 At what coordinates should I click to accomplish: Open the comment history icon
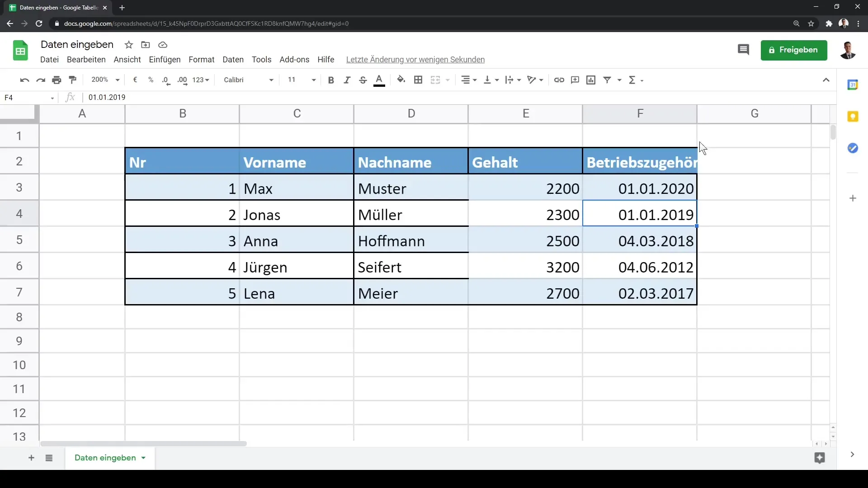[x=743, y=50]
